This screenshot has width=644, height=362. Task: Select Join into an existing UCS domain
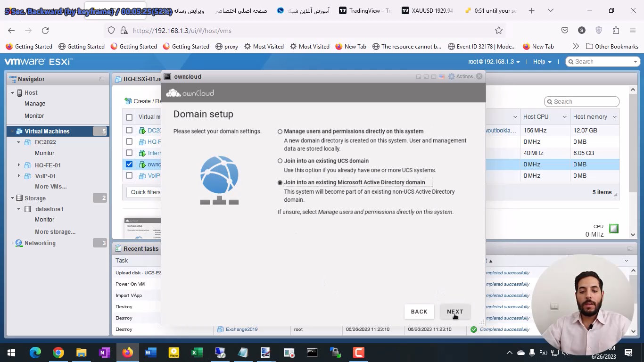pyautogui.click(x=280, y=161)
